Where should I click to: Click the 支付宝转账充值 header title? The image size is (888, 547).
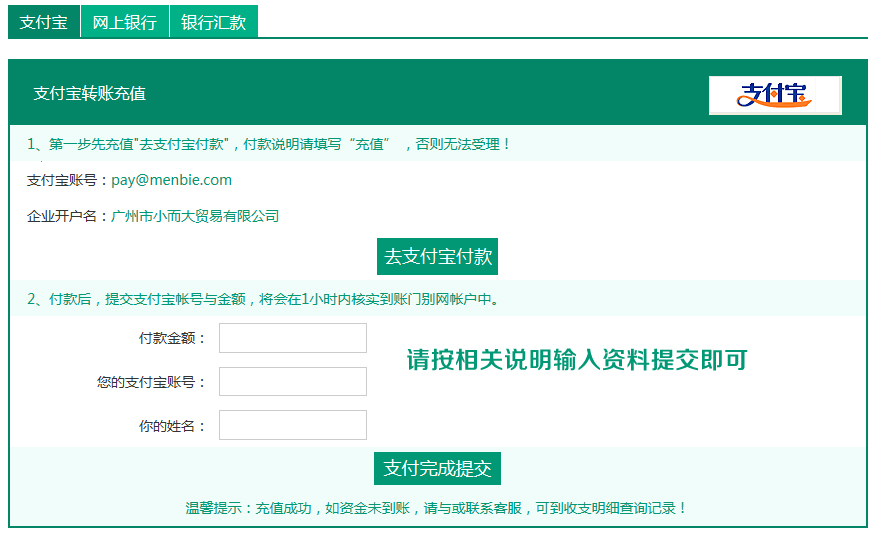pyautogui.click(x=89, y=93)
